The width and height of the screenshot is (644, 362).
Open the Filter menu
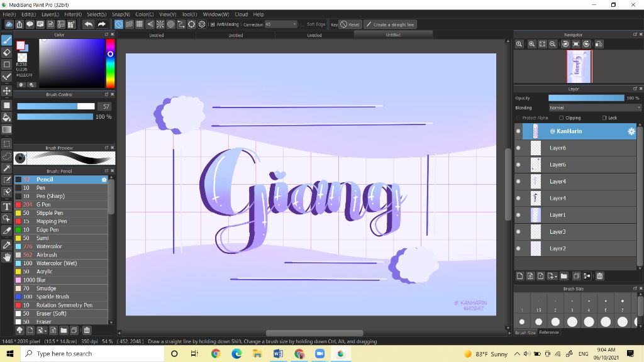[73, 14]
